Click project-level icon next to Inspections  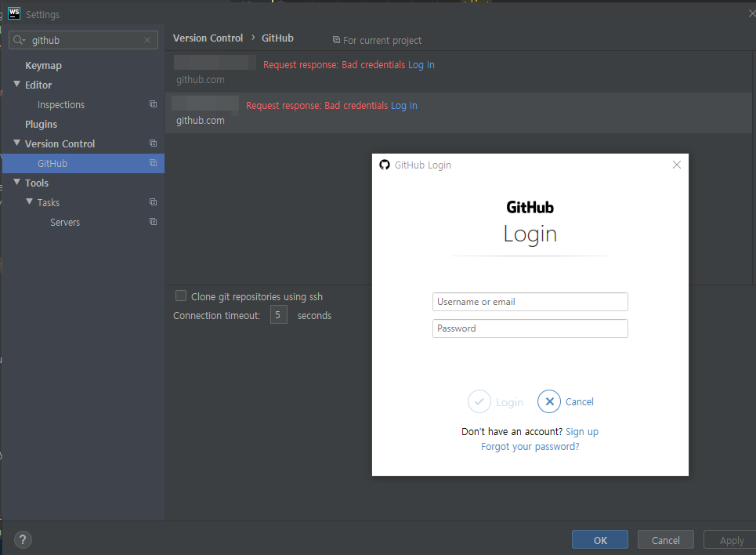pyautogui.click(x=153, y=104)
